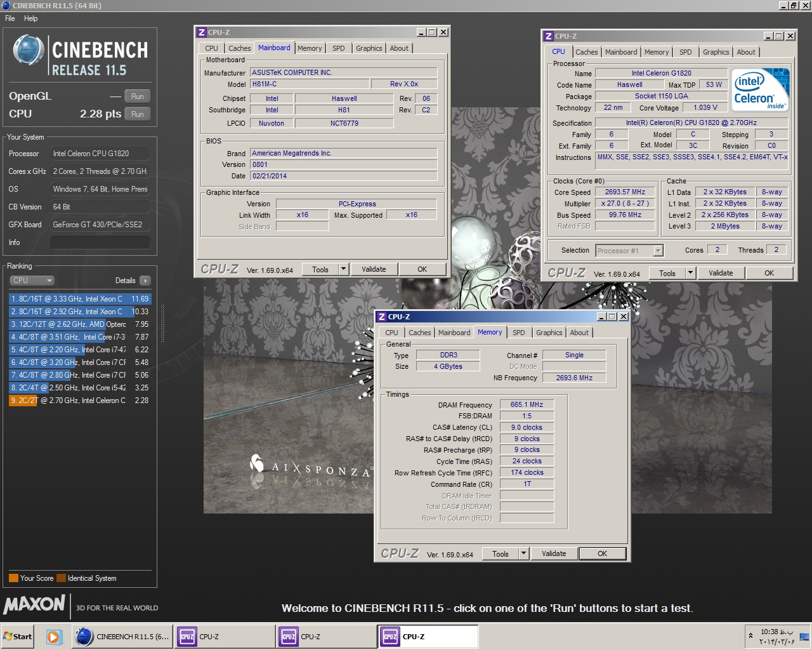Switch to CINEBENCH R11.5 taskbar item

(122, 637)
